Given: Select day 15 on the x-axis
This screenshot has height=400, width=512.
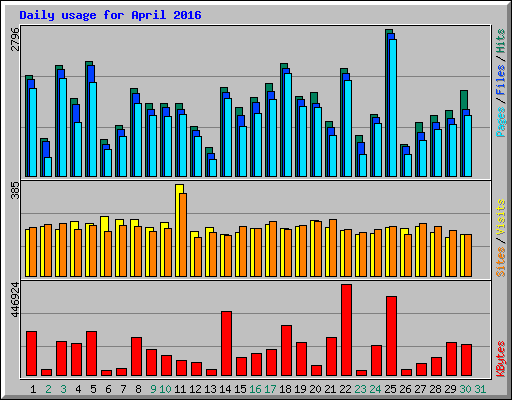Looking at the screenshot, I should pyautogui.click(x=240, y=389).
